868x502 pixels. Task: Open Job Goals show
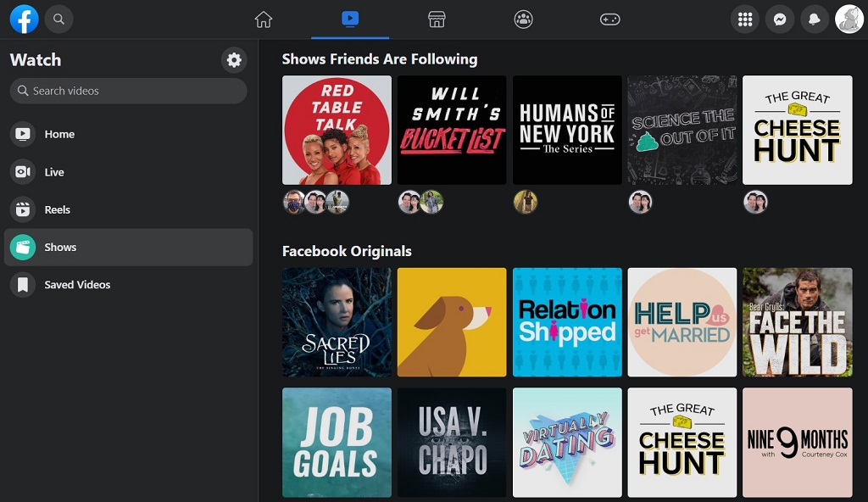click(337, 443)
